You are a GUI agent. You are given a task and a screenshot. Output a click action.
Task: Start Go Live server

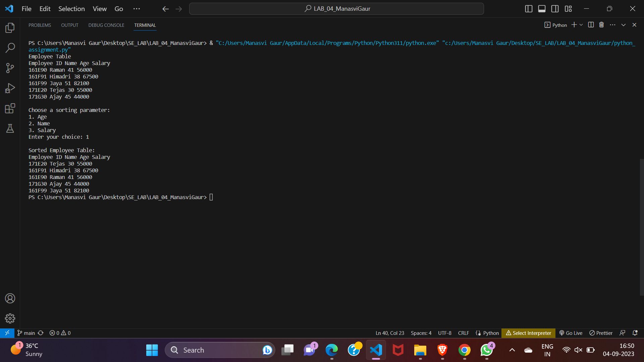571,333
